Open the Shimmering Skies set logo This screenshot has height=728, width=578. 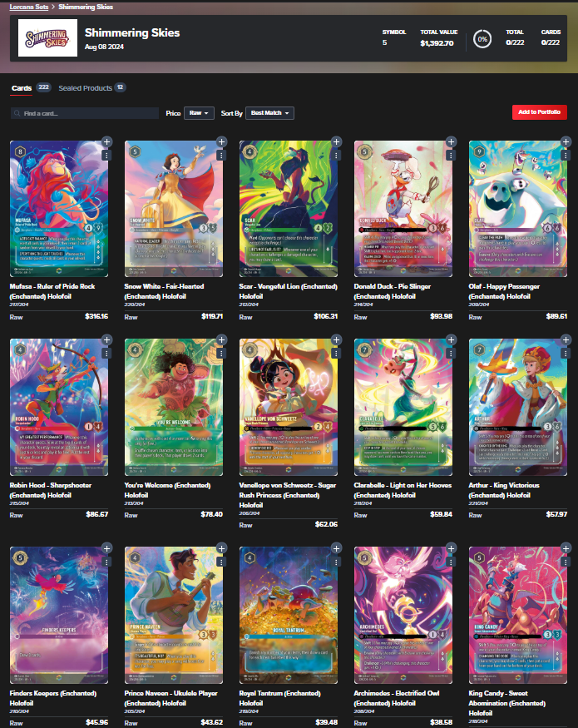coord(47,38)
